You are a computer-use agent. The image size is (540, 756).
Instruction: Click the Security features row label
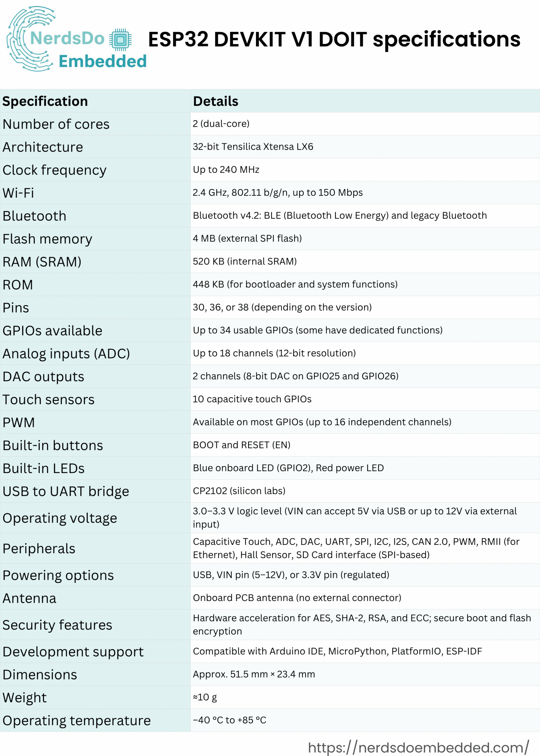click(x=58, y=625)
